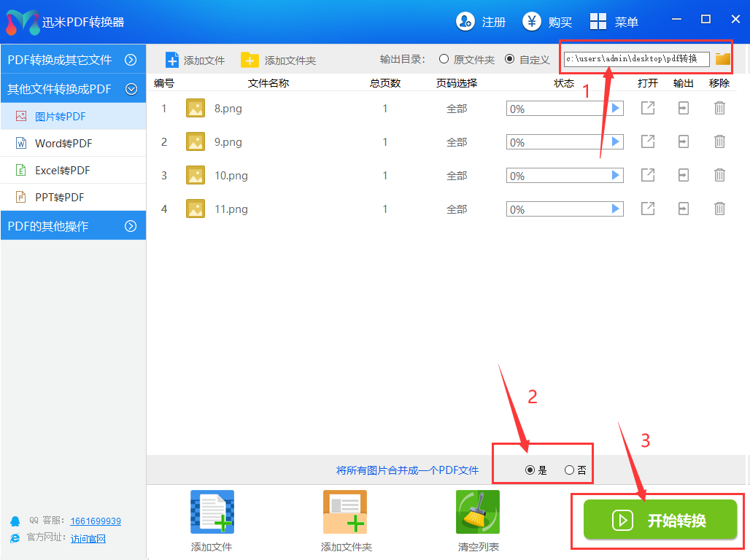Open the Menu grid icon in title bar
750x560 pixels.
pyautogui.click(x=598, y=22)
